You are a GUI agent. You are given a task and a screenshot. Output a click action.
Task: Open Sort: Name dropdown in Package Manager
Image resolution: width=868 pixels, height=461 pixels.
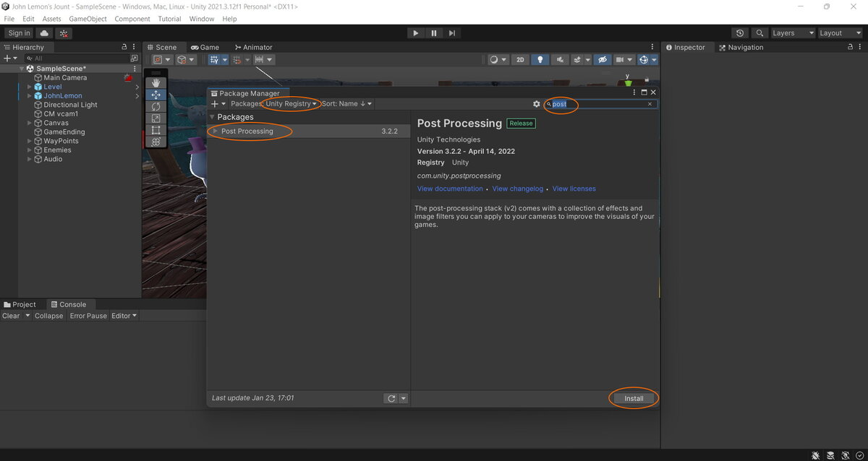[347, 104]
